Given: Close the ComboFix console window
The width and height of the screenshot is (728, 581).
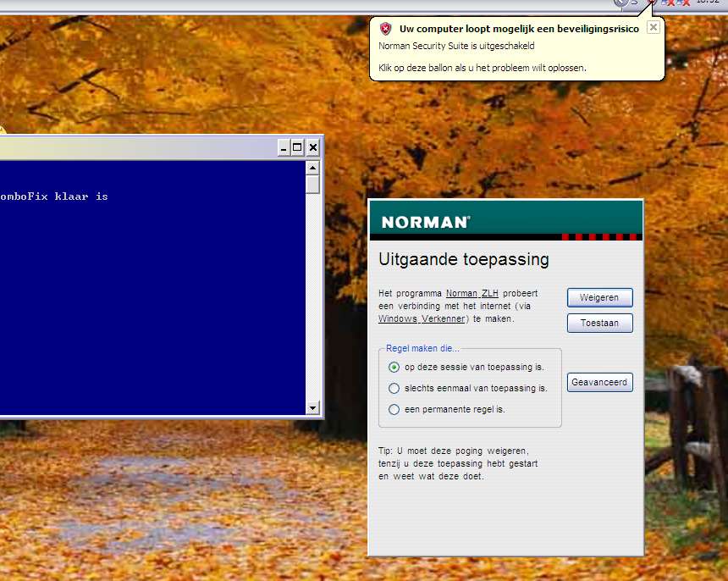Looking at the screenshot, I should coord(313,148).
